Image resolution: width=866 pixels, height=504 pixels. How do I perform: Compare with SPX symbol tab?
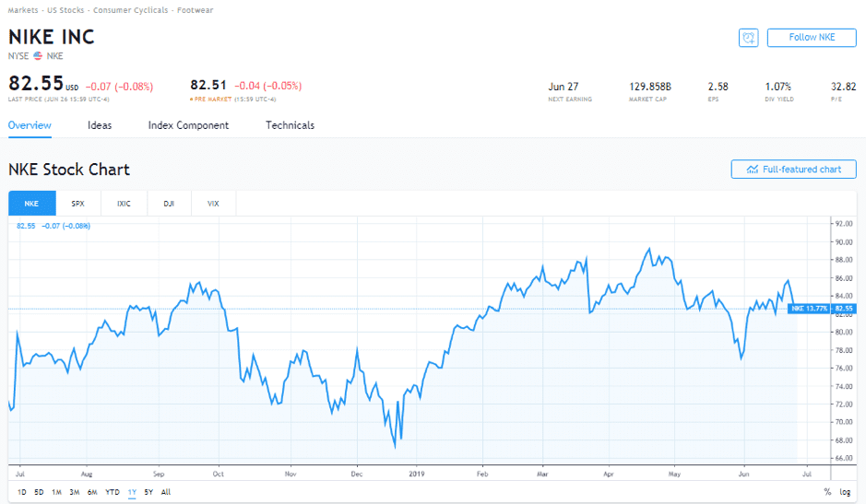pos(77,204)
